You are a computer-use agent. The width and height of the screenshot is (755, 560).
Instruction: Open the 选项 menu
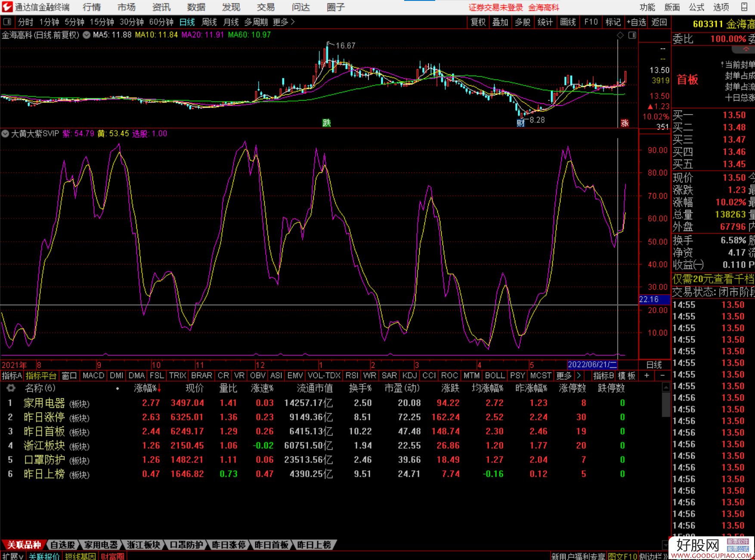(x=721, y=7)
